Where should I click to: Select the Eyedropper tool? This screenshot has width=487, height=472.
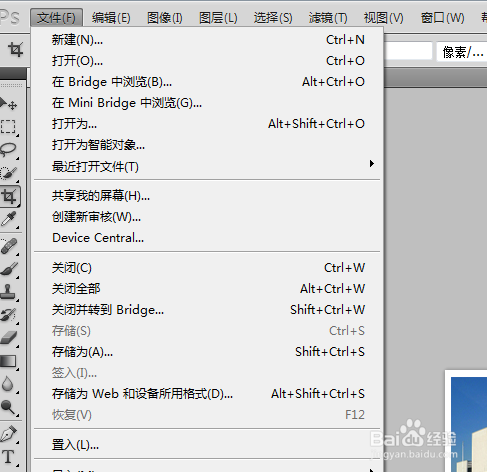click(x=9, y=220)
